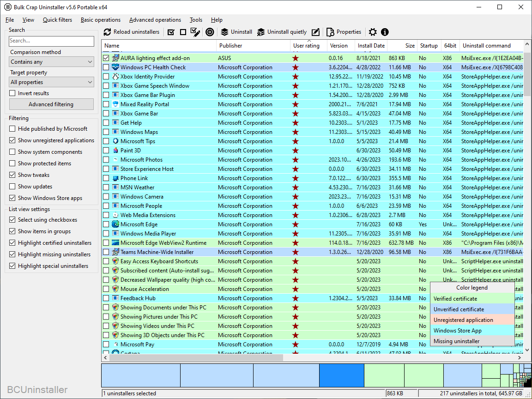
Task: Click in the Search input field
Action: coord(51,41)
